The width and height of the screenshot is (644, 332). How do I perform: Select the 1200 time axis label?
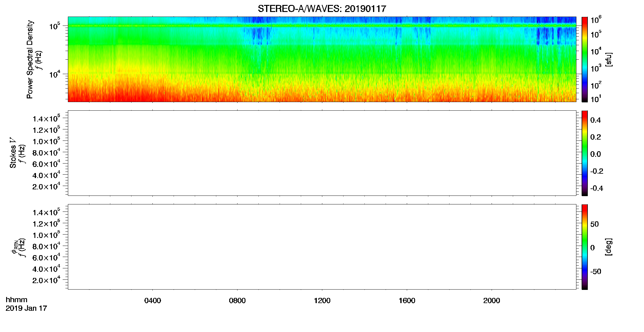pos(322,301)
